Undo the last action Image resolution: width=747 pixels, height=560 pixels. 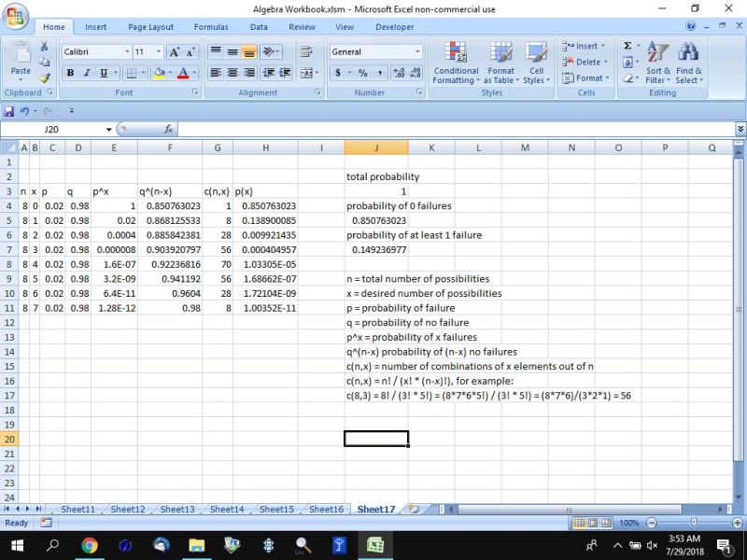[x=24, y=111]
